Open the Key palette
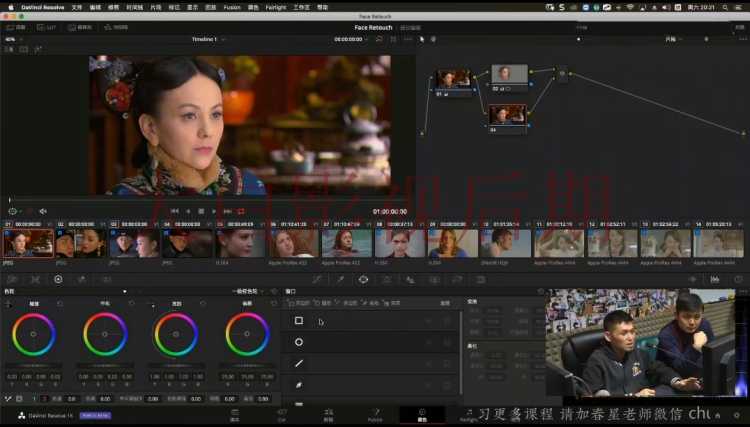This screenshot has width=750, height=427. pyautogui.click(x=434, y=279)
